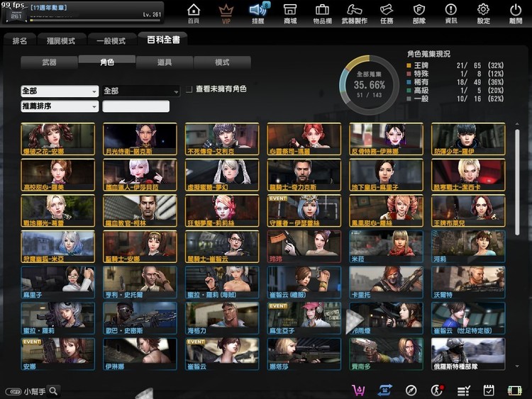Viewport: 532px width, 399px height.
Task: Select the 模式 category tab
Action: 222,62
